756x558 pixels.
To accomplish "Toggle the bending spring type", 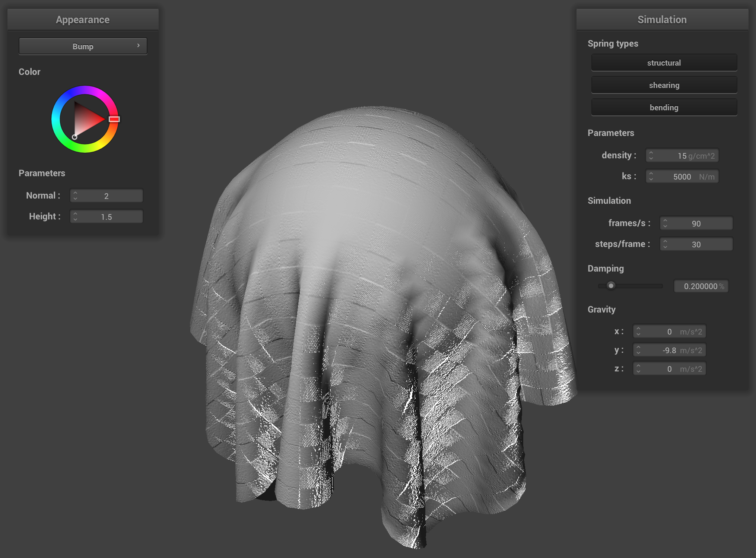I will [664, 107].
